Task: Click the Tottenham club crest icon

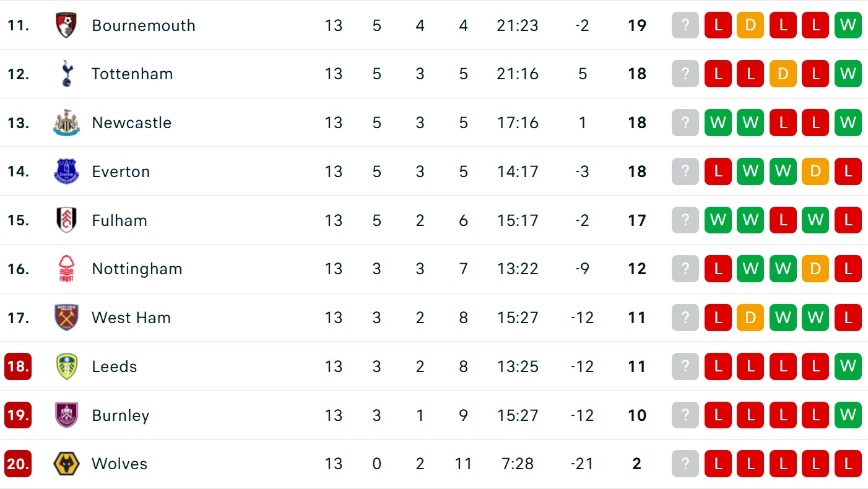Action: point(66,74)
